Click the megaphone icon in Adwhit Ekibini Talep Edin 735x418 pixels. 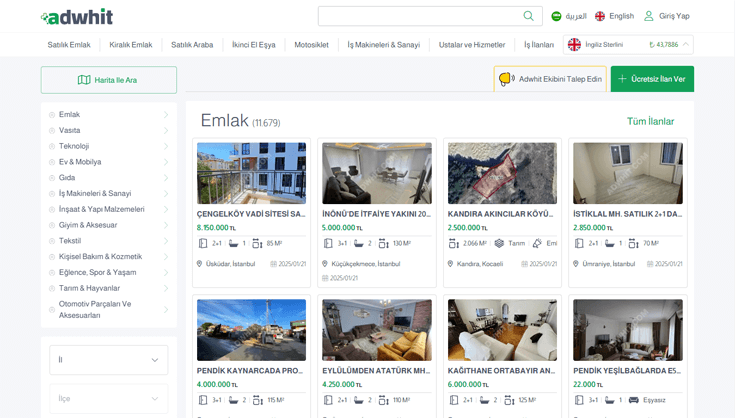tap(507, 79)
